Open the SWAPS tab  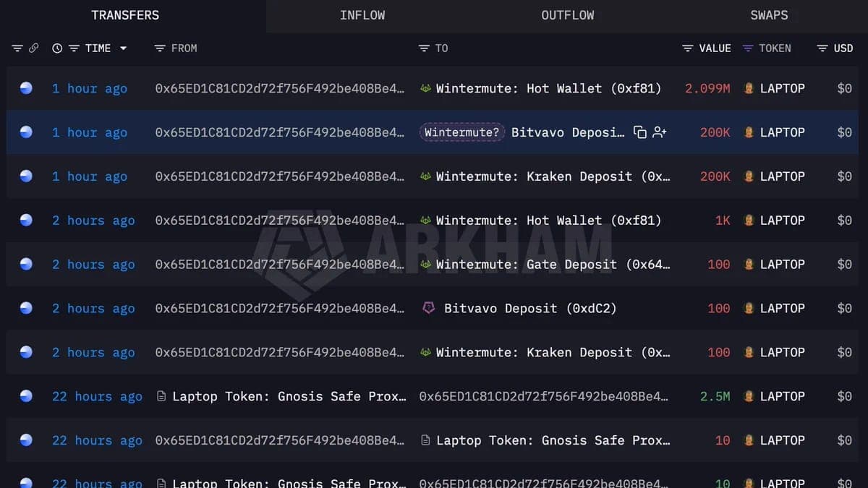[x=769, y=15]
